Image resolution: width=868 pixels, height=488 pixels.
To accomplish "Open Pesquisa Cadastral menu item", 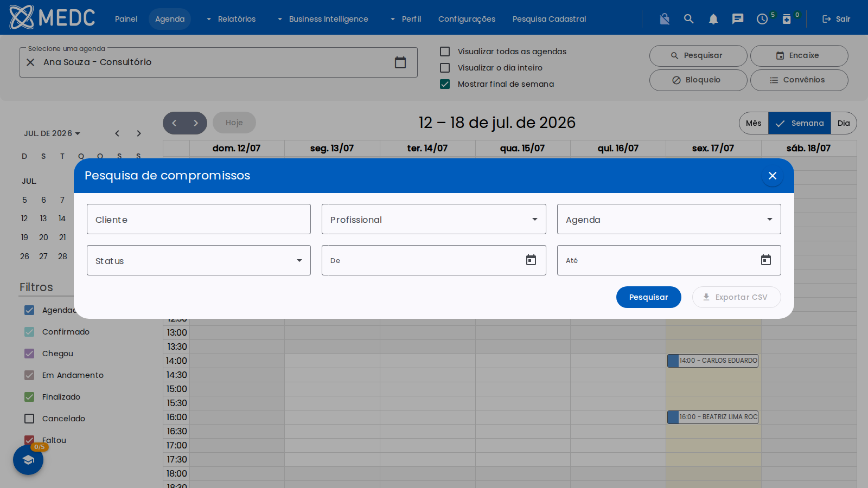I will coord(549,19).
